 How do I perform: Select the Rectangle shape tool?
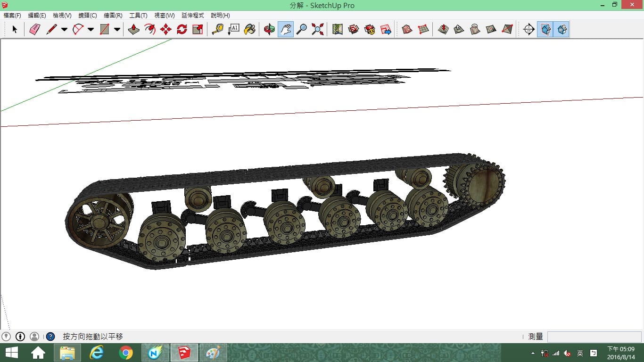pyautogui.click(x=105, y=29)
